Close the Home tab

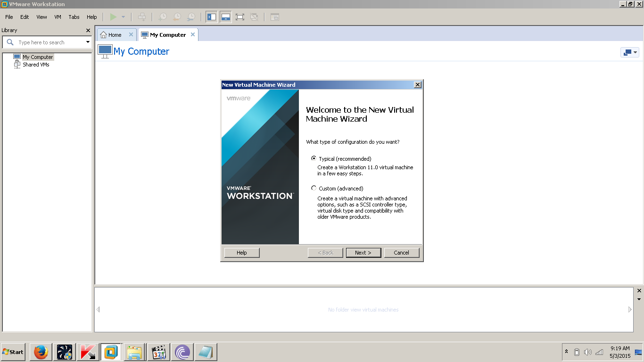(x=131, y=34)
